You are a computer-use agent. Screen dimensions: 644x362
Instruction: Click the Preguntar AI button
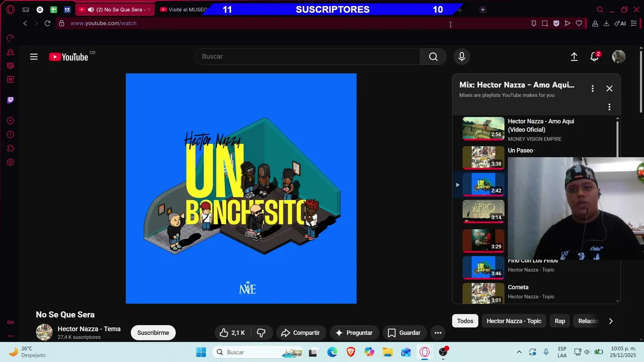pos(354,333)
